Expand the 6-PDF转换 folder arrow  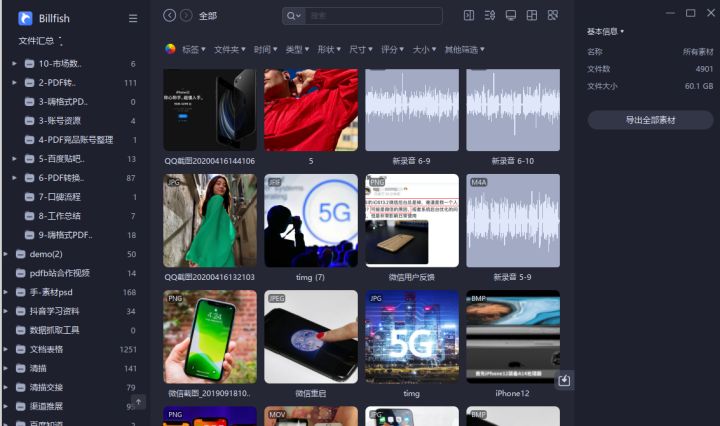(14, 178)
